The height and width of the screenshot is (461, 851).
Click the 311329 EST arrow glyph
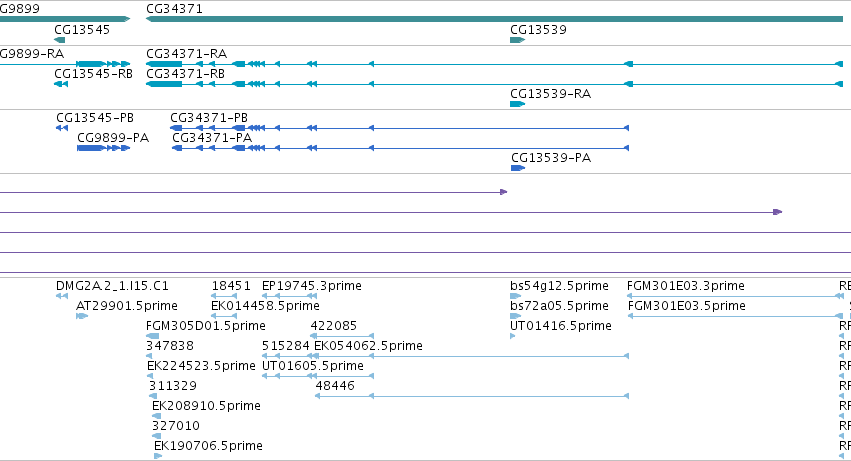pyautogui.click(x=153, y=396)
